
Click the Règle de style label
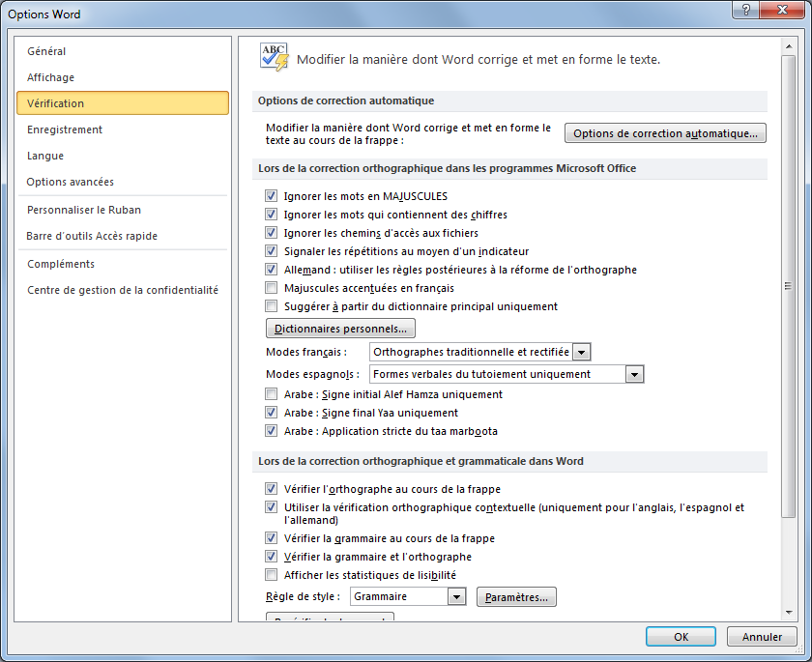pyautogui.click(x=303, y=596)
